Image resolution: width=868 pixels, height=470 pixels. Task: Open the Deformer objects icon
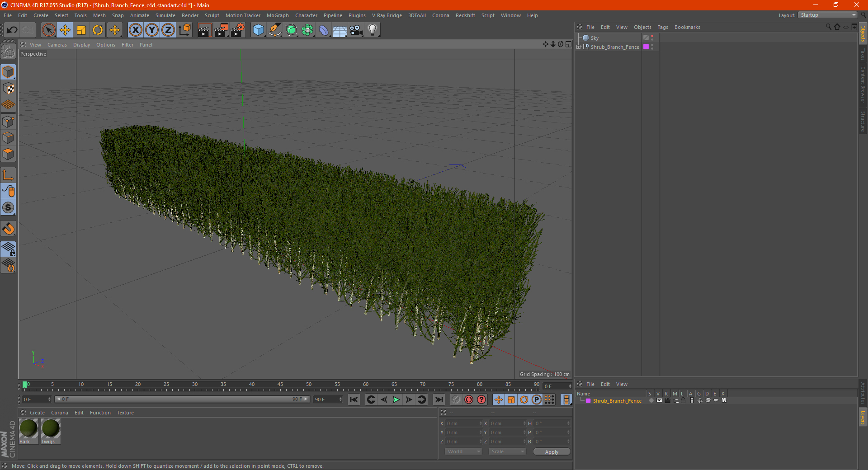(x=324, y=30)
